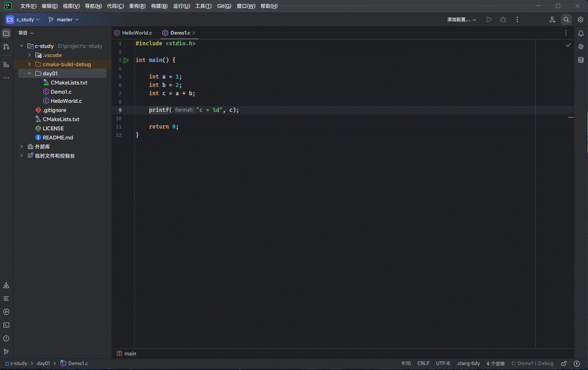Collapse the day01 folder

pyautogui.click(x=30, y=74)
